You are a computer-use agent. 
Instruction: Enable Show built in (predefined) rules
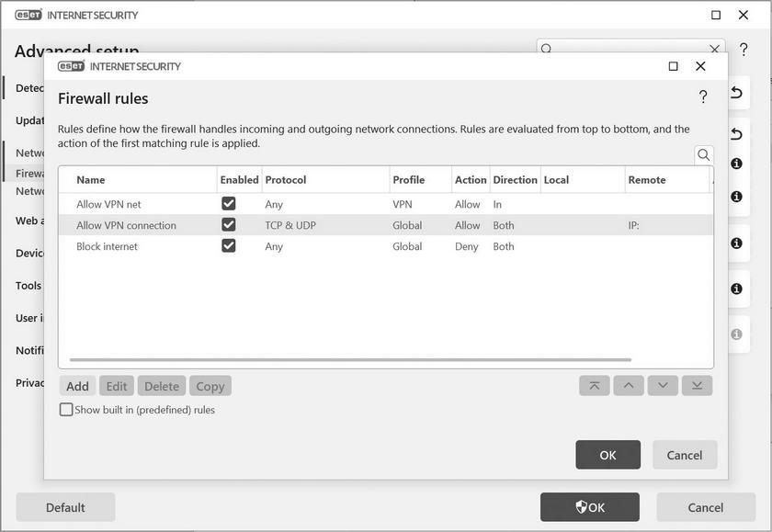66,410
